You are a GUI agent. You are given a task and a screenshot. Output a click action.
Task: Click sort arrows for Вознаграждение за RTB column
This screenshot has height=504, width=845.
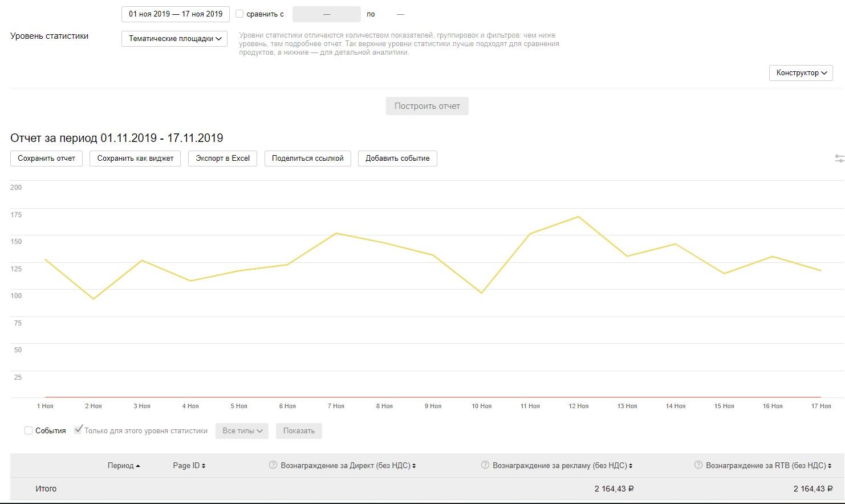[x=830, y=466]
